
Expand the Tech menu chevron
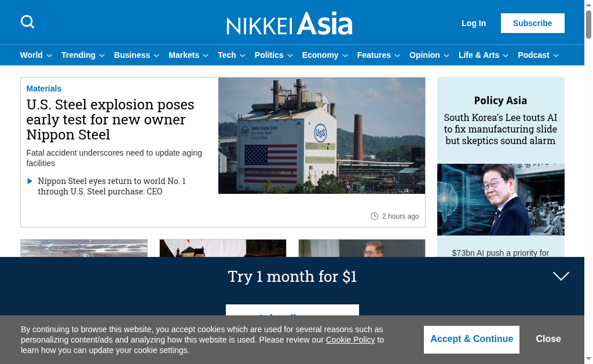point(243,56)
